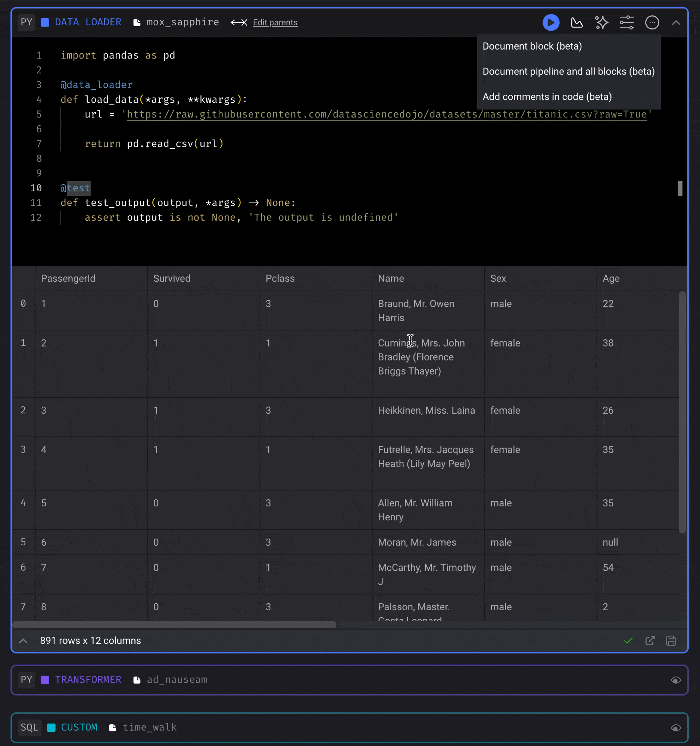The width and height of the screenshot is (700, 746).
Task: Click the ad_nauseam block name
Action: click(177, 680)
